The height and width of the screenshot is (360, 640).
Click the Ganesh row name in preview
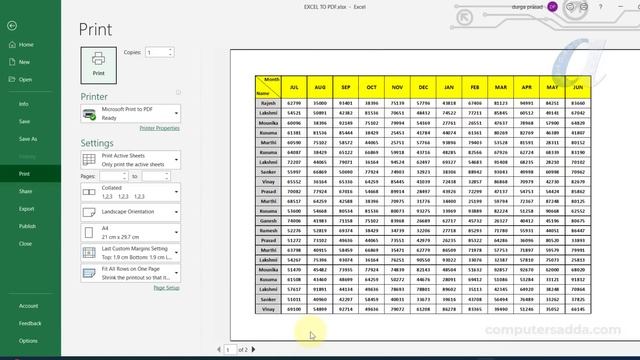point(268,221)
